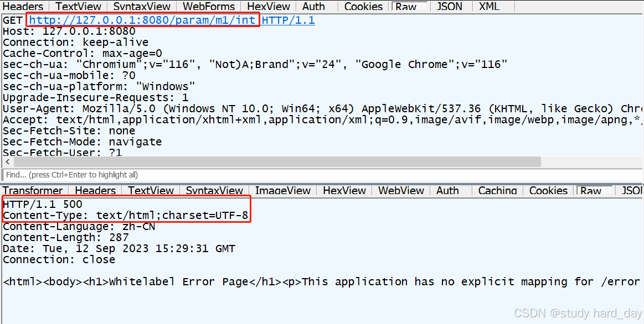Open the request JSON tab
Viewport: 644px width, 324px height.
449,7
